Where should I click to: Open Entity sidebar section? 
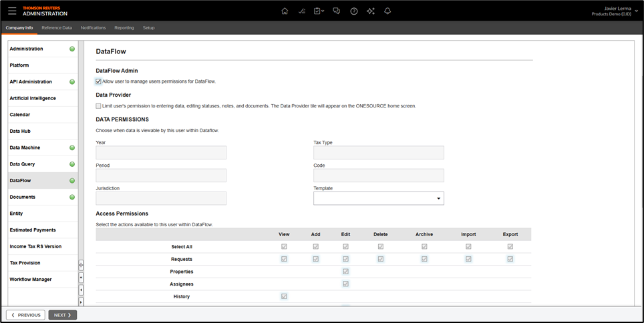43,214
